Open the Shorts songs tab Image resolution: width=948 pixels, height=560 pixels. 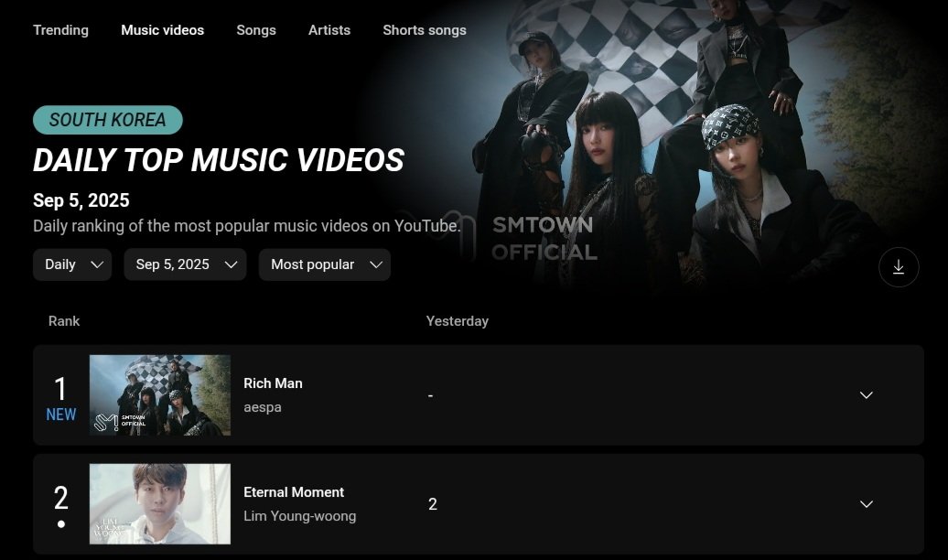(425, 30)
